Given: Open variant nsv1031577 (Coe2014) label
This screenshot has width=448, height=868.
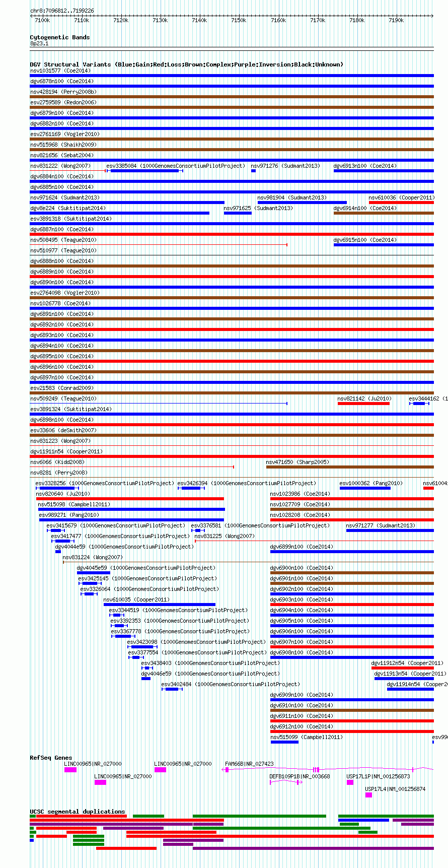Looking at the screenshot, I should click(60, 71).
